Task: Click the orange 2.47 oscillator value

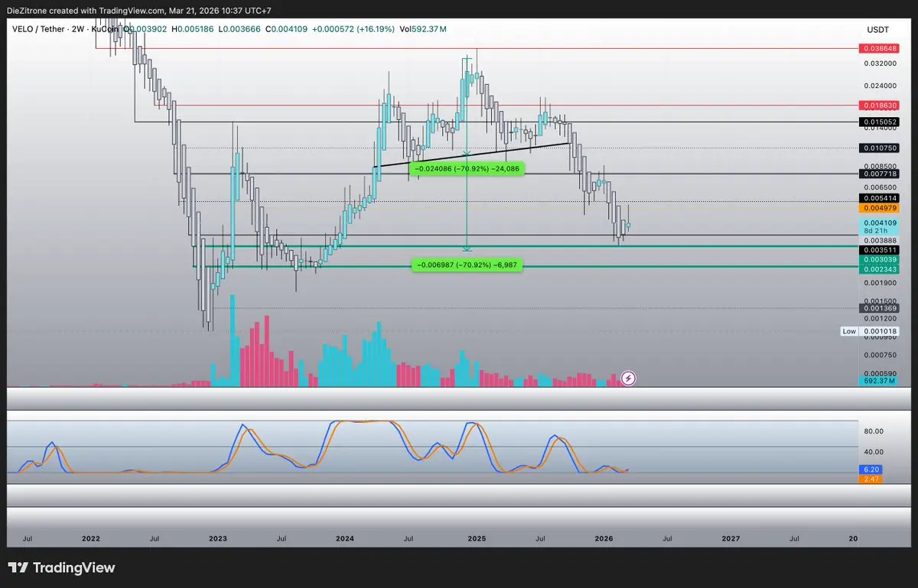Action: (x=872, y=479)
